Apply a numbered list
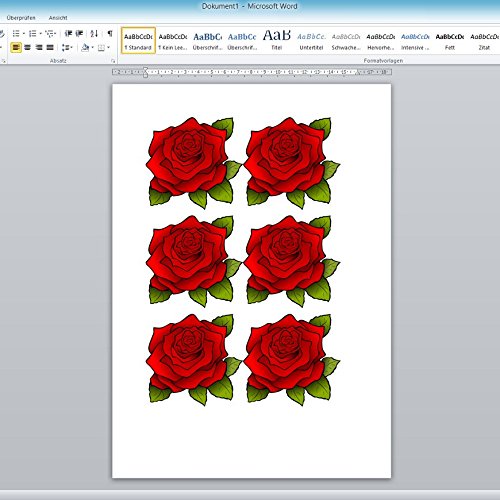The image size is (500, 500). pos(32,33)
